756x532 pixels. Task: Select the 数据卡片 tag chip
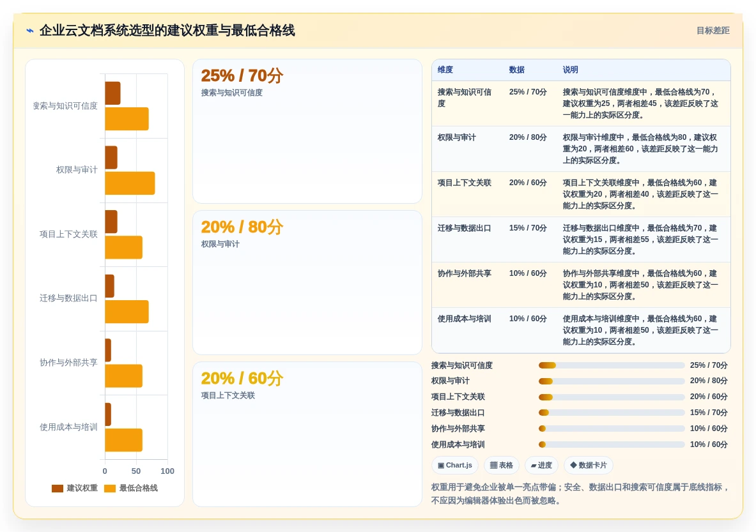pos(588,465)
